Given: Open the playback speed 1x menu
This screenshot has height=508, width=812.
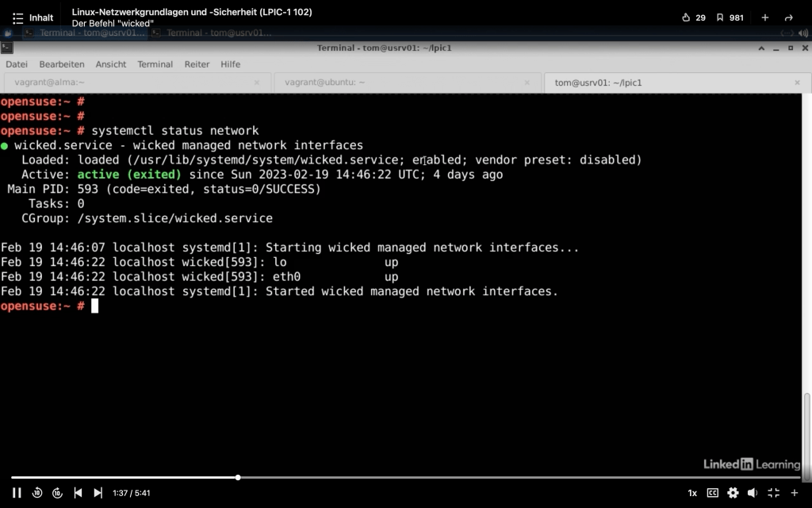Looking at the screenshot, I should [692, 493].
